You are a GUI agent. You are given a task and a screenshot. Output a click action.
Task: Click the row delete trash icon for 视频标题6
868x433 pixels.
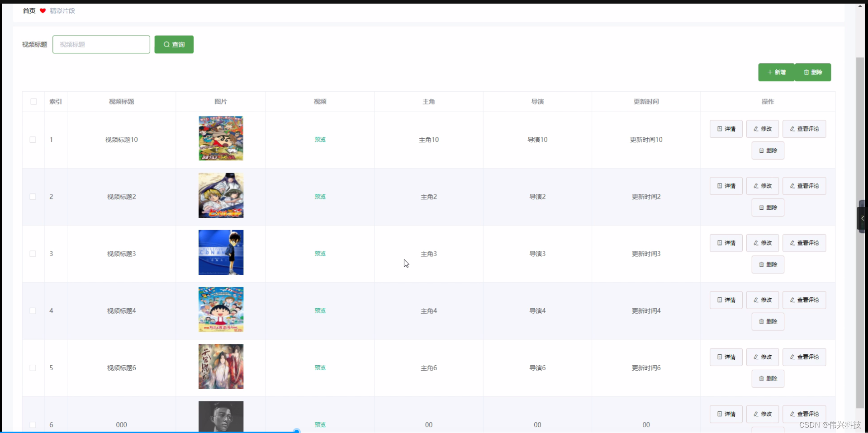point(761,379)
